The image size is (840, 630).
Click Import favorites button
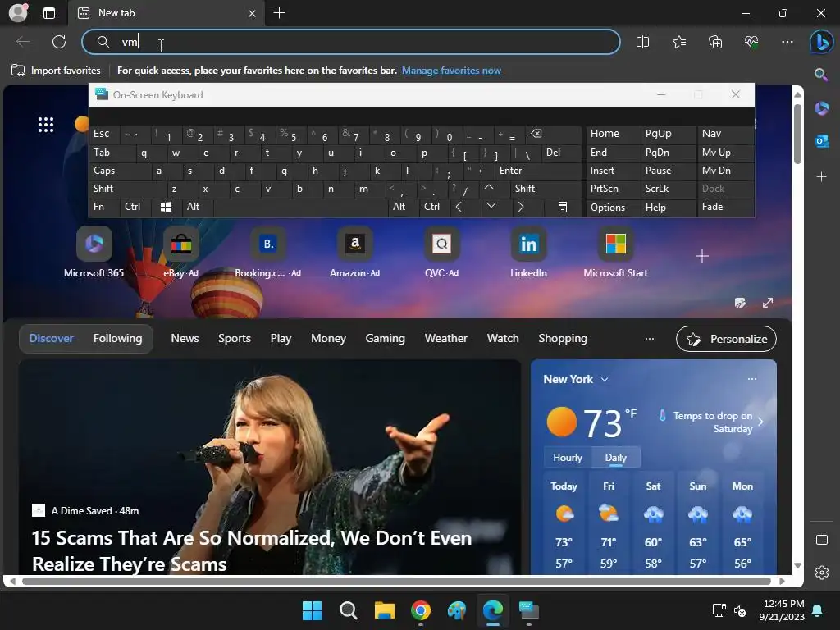tap(56, 71)
